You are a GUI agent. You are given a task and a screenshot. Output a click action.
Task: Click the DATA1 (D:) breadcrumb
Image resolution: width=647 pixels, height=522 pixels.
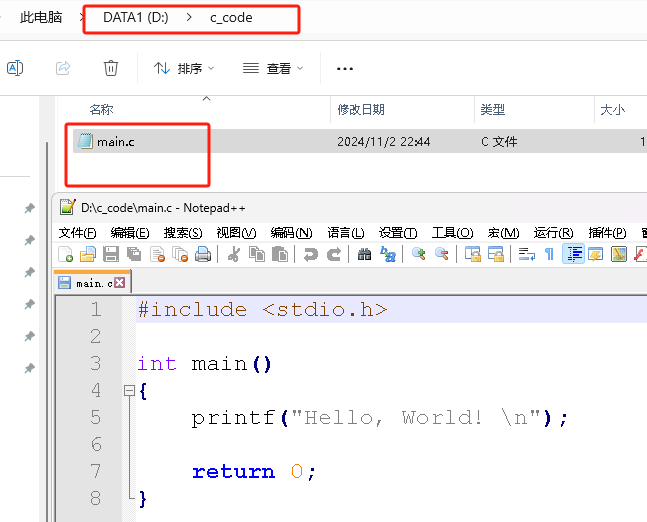[x=136, y=17]
